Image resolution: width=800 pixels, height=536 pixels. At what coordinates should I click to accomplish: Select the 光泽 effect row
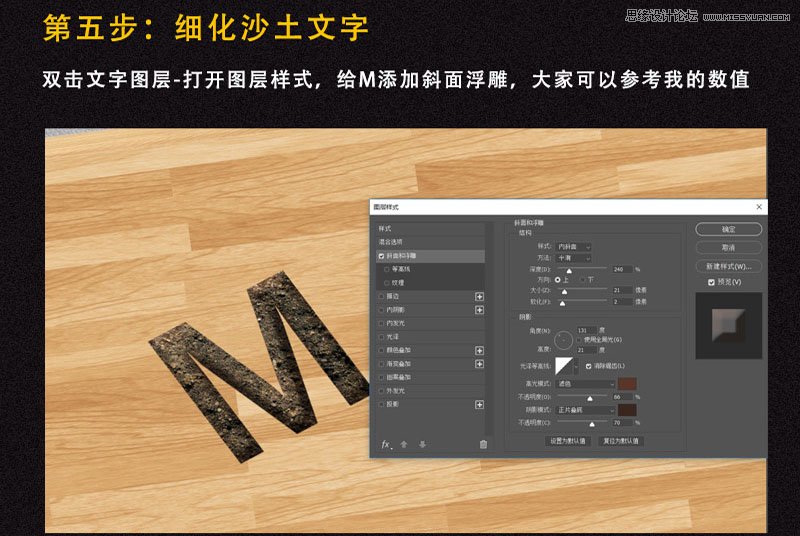(430, 337)
